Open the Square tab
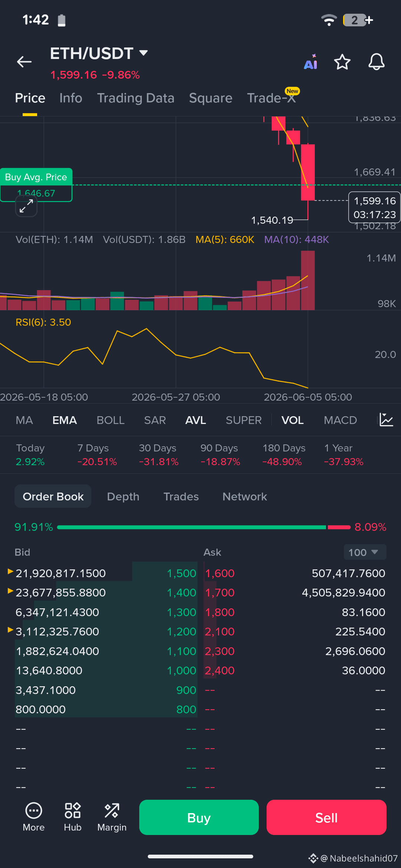 tap(211, 98)
